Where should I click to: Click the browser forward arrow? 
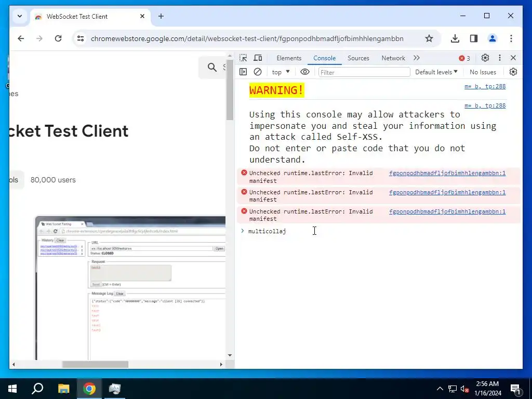point(39,38)
